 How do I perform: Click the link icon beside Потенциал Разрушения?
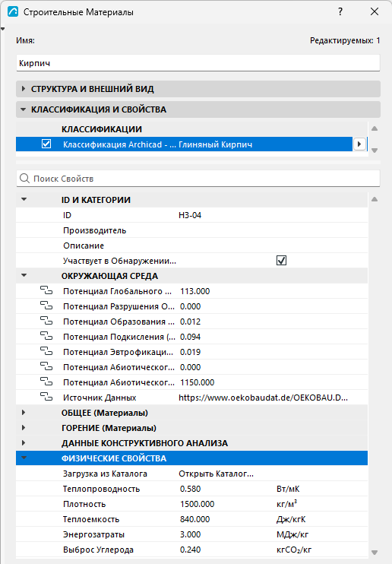point(46,306)
